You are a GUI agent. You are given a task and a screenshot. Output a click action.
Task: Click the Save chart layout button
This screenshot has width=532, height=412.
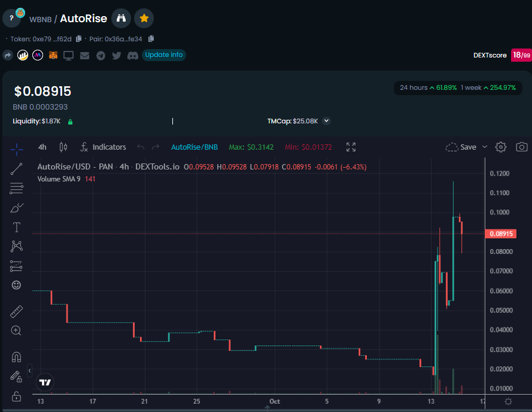click(461, 147)
